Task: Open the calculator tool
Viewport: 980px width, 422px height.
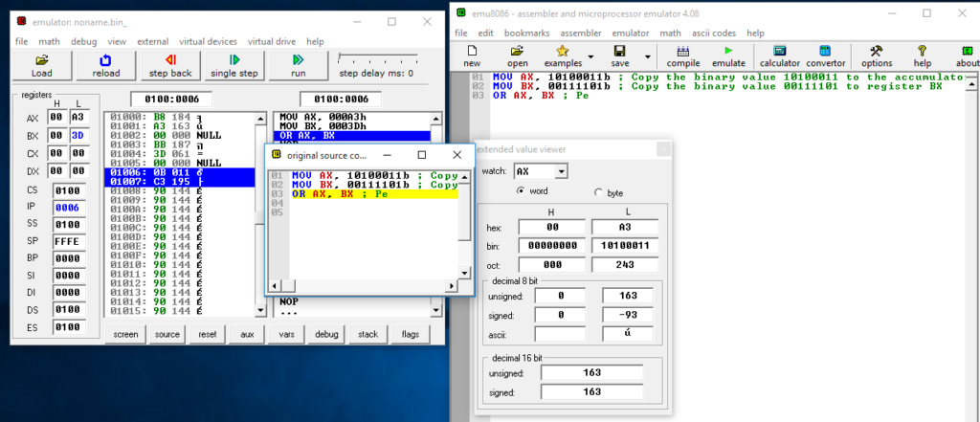Action: (780, 56)
